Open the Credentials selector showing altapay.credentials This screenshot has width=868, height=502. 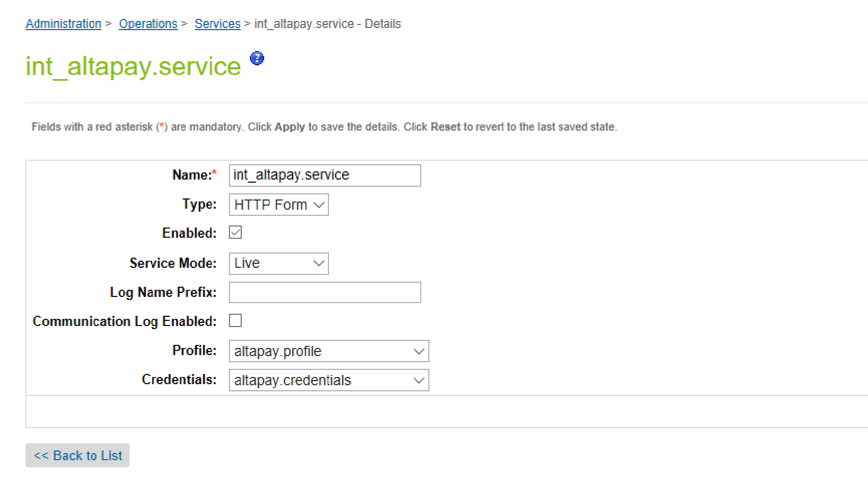pos(329,380)
